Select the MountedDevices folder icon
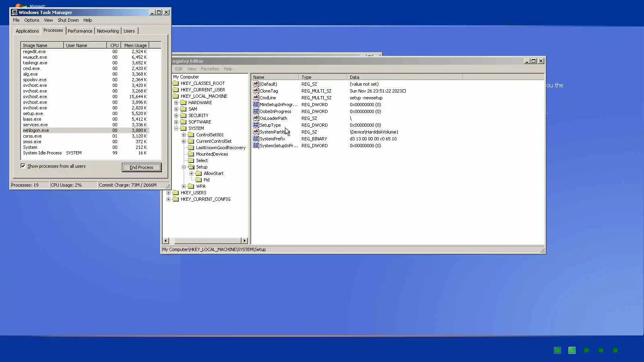This screenshot has width=644, height=362. click(191, 154)
